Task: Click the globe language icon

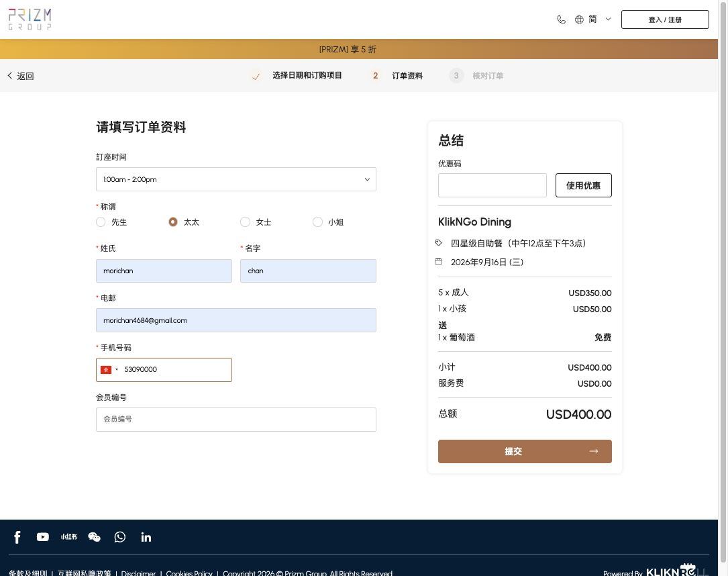Action: 579,19
